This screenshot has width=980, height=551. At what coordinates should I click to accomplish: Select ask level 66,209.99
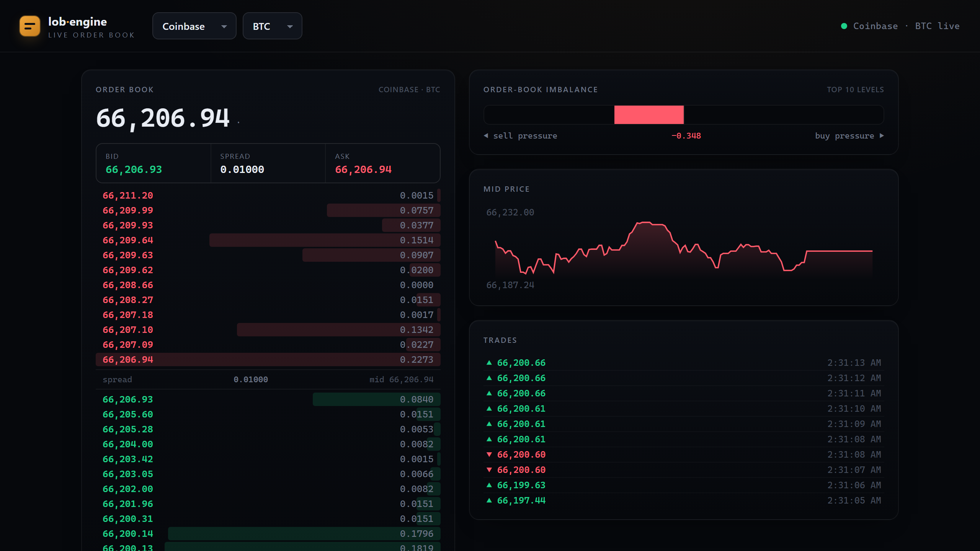(268, 210)
